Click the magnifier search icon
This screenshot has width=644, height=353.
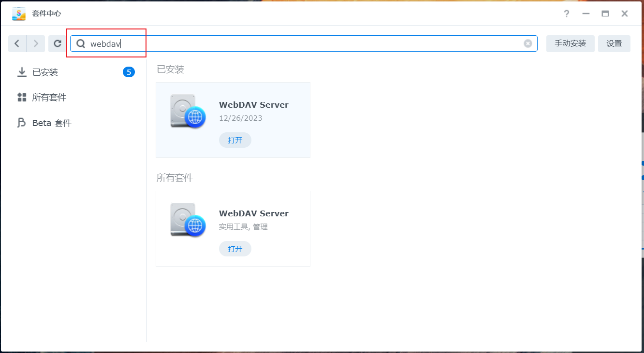point(81,43)
